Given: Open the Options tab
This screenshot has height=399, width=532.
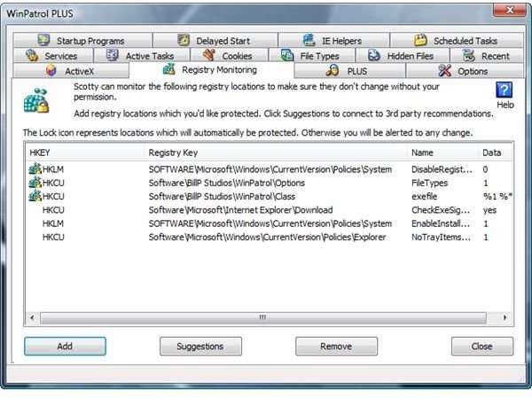Looking at the screenshot, I should 464,71.
